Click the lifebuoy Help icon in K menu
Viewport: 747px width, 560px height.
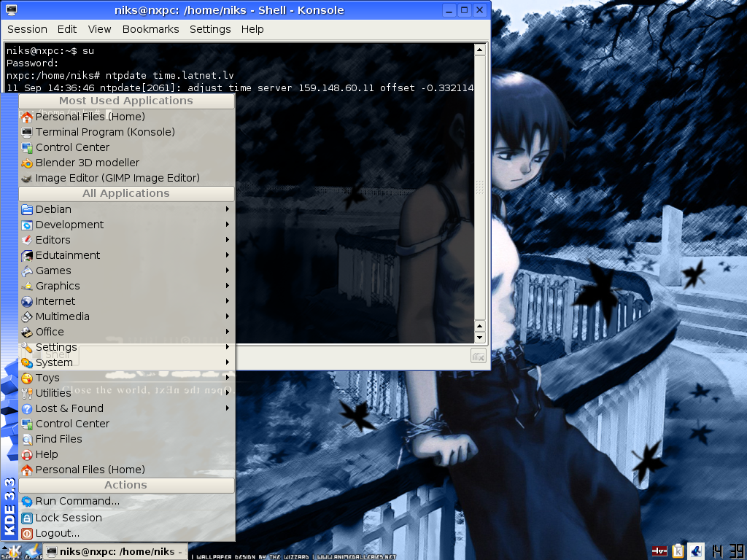tap(27, 455)
